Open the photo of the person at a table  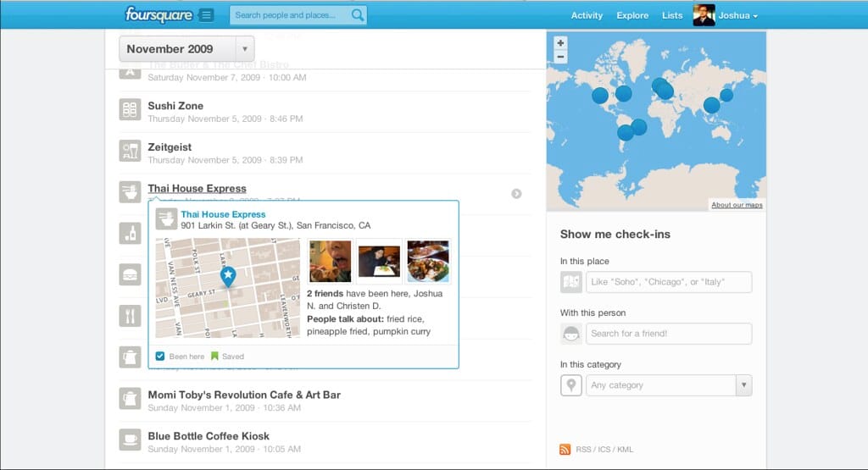[379, 261]
